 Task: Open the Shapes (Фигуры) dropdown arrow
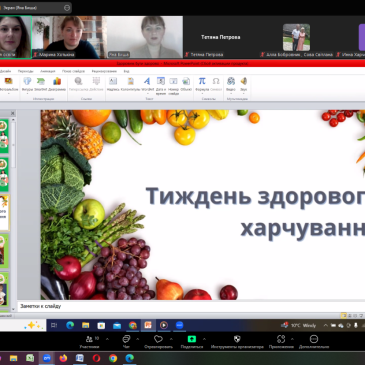(27, 94)
